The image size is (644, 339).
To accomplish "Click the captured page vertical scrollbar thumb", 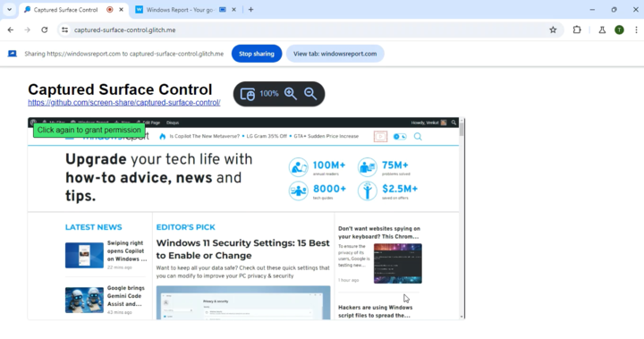I will [x=462, y=129].
